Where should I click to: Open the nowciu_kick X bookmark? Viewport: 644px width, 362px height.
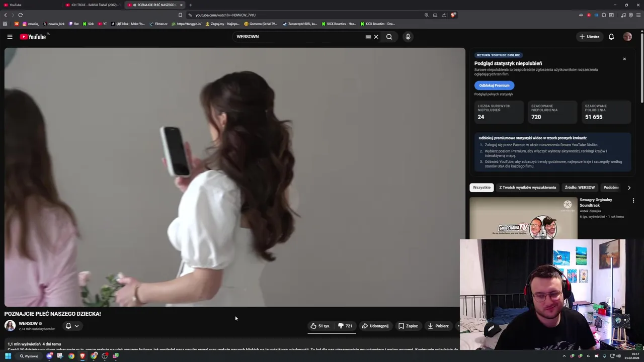point(54,24)
